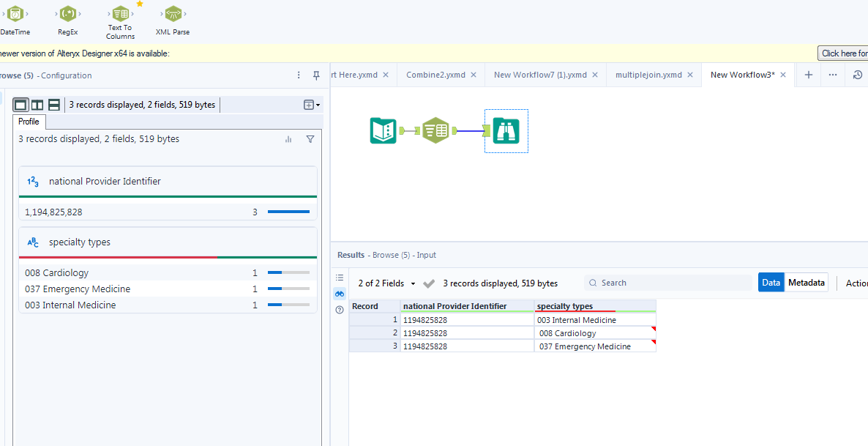Viewport: 868px width, 446px height.
Task: Click the help icon beside the results grid
Action: 339,310
